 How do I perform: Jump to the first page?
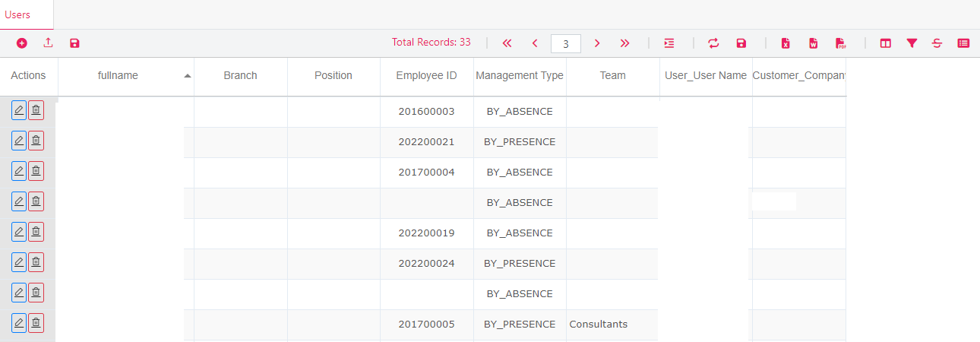[507, 43]
